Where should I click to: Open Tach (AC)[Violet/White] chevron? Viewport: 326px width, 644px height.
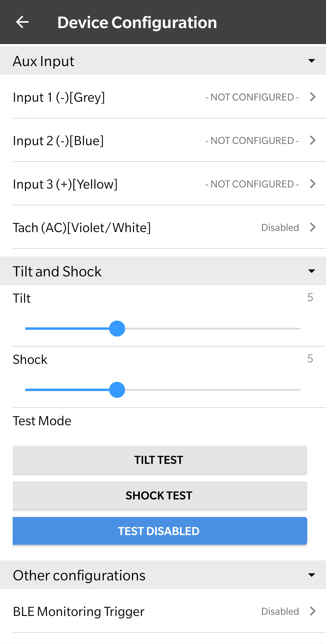[313, 227]
